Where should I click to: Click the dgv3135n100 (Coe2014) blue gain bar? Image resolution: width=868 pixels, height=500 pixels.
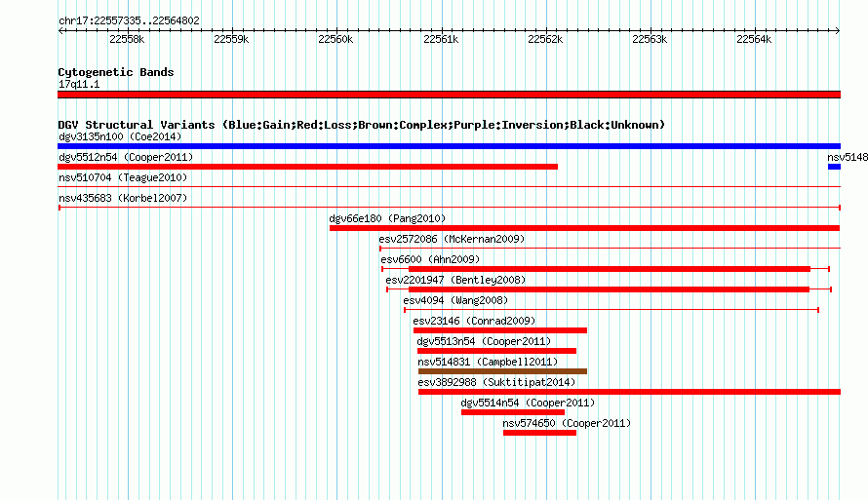click(449, 146)
